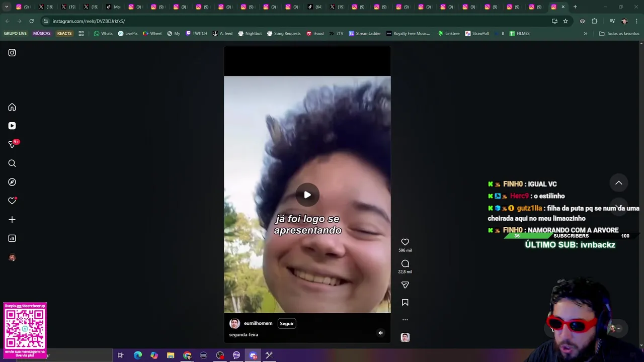Open the TWITCH bookmark
644x362 pixels.
click(x=196, y=34)
